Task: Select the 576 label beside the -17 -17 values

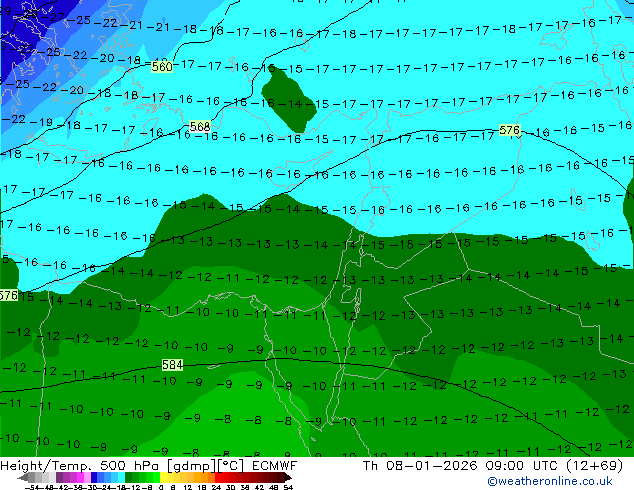Action: tap(509, 130)
